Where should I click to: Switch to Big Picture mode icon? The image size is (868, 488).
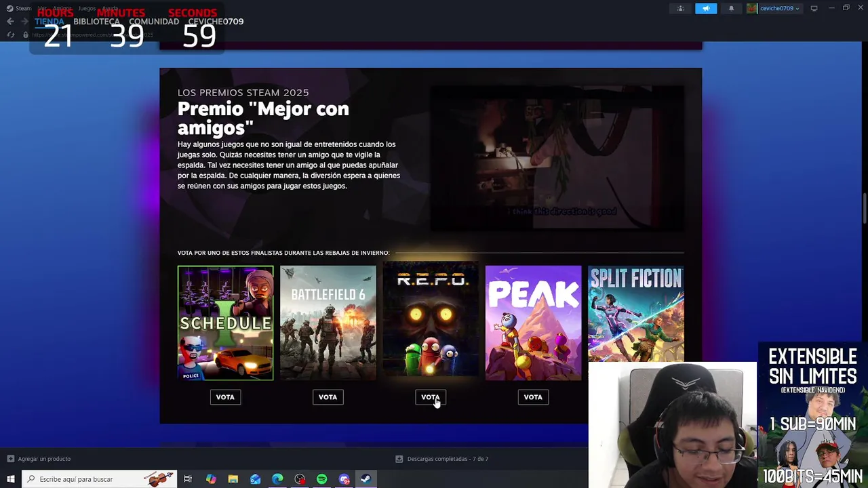coord(814,8)
